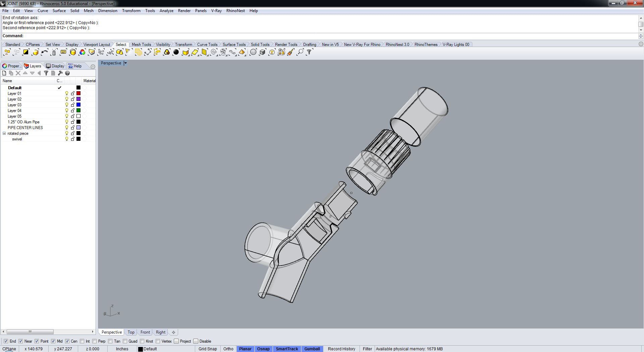This screenshot has height=352, width=644.
Task: Select the undo arrow icon in the toolbar
Action: click(45, 52)
